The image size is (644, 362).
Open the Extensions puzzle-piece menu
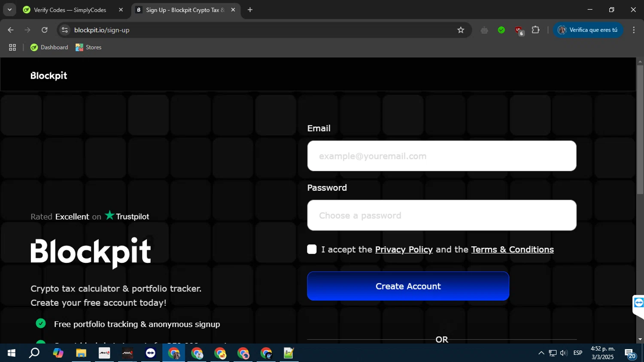(x=535, y=30)
